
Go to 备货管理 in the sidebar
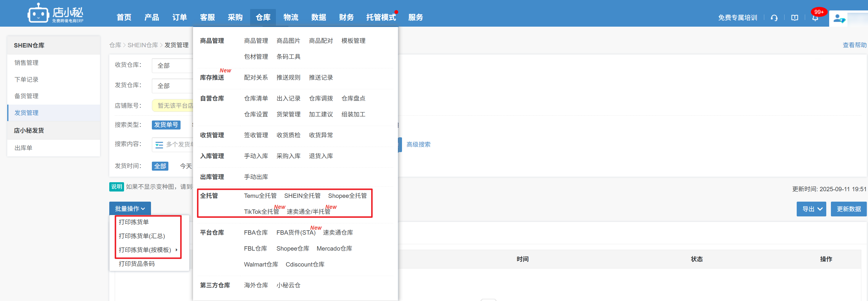(x=26, y=96)
